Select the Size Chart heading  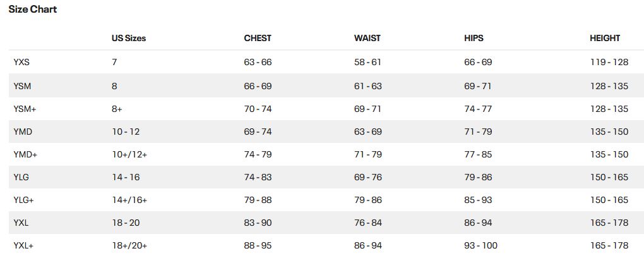pos(32,9)
